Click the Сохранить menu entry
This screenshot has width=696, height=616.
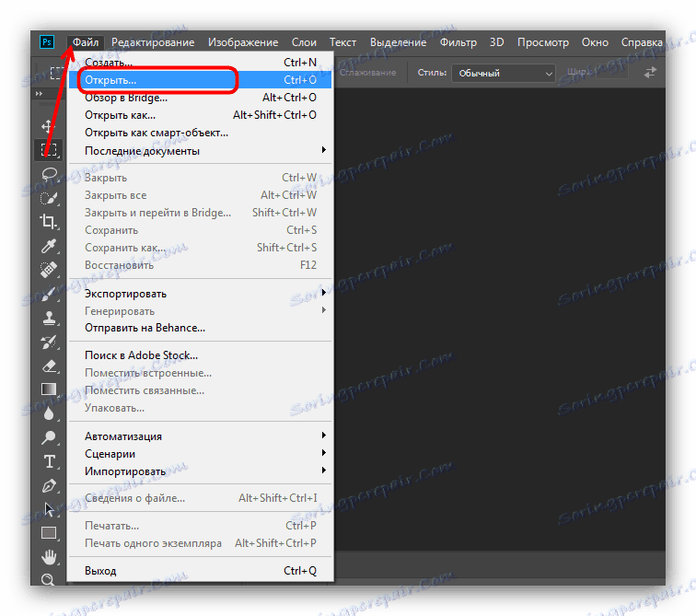coord(201,230)
